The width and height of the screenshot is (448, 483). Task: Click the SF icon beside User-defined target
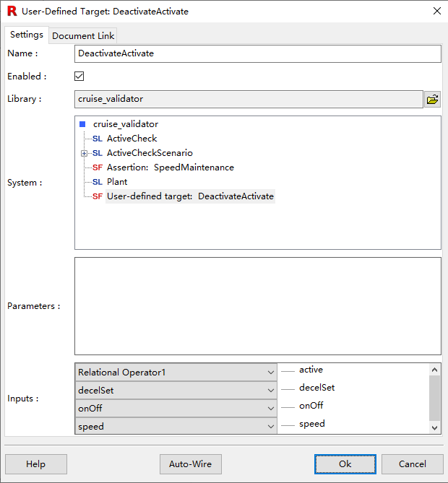click(98, 196)
